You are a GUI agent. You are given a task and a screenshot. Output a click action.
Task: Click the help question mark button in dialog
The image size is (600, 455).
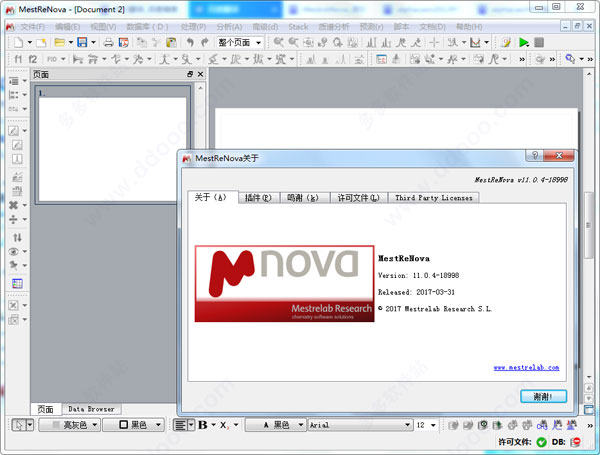pyautogui.click(x=535, y=155)
